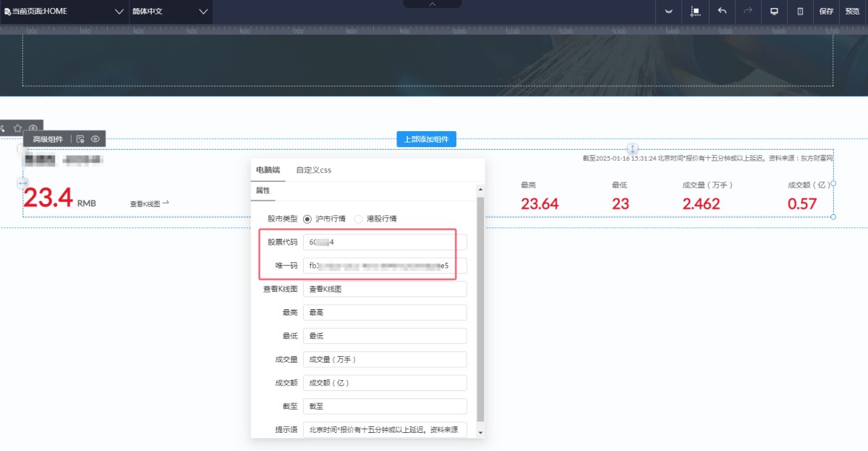Open the 当前页面:HOME page dropdown
This screenshot has height=451, width=868.
point(63,12)
